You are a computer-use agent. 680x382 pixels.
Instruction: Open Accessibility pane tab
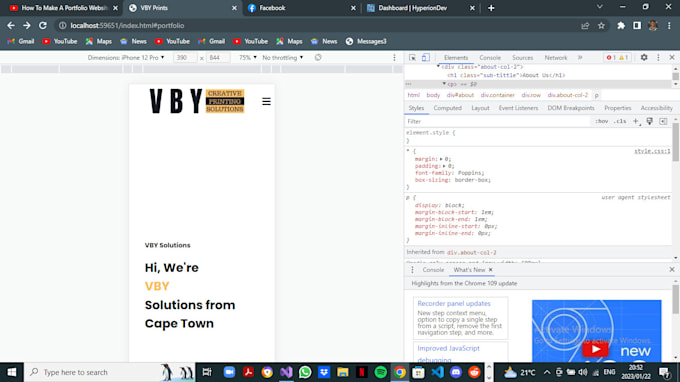(657, 108)
